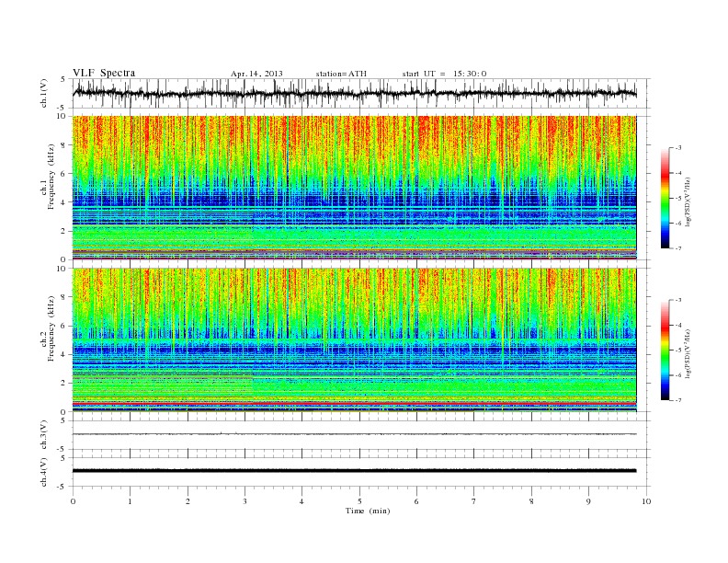The height and width of the screenshot is (563, 728).
Task: Click the thick ch.4 voltage trace
Action: click(x=354, y=471)
